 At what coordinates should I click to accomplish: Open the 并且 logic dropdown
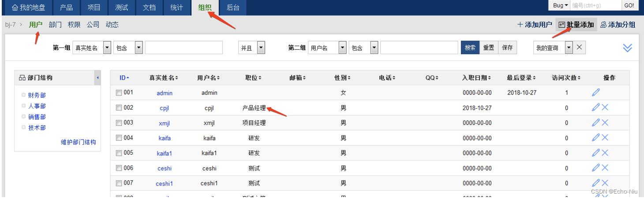(251, 48)
